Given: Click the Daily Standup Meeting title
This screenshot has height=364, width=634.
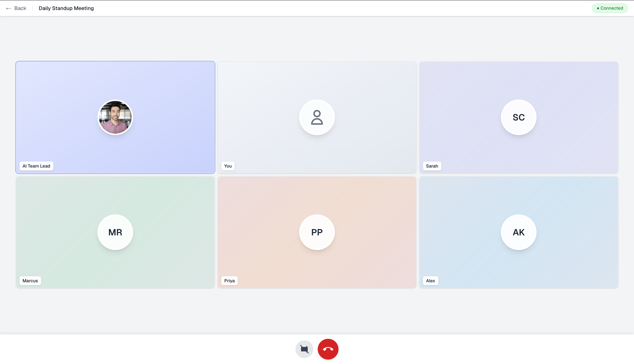Looking at the screenshot, I should 66,8.
